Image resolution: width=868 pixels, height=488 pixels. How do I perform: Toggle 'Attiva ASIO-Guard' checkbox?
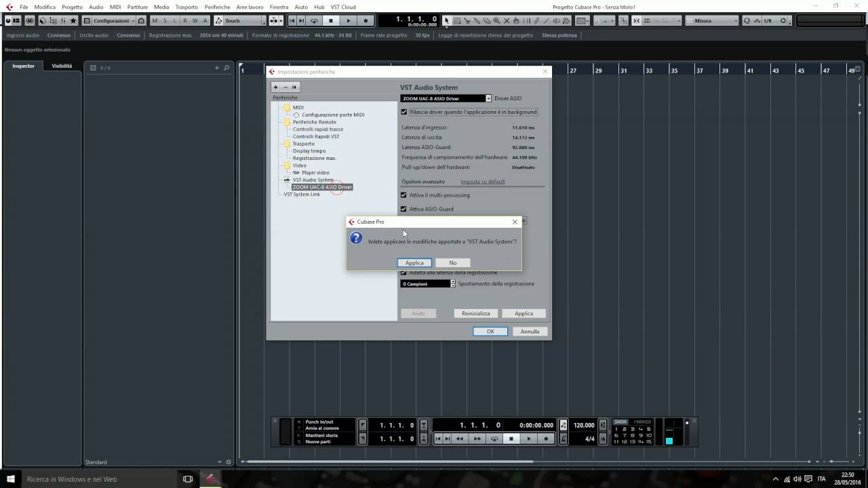click(403, 209)
